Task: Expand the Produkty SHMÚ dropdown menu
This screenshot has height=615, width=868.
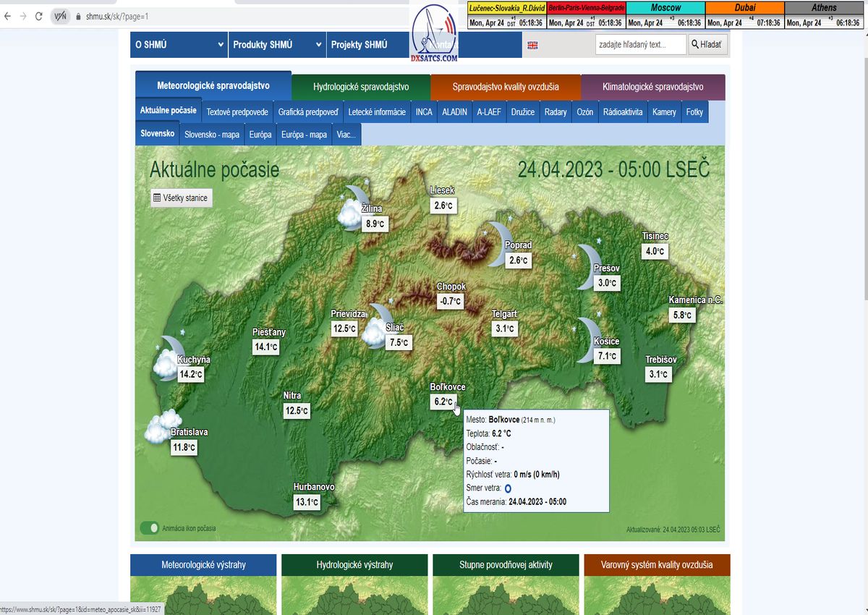Action: 277,45
